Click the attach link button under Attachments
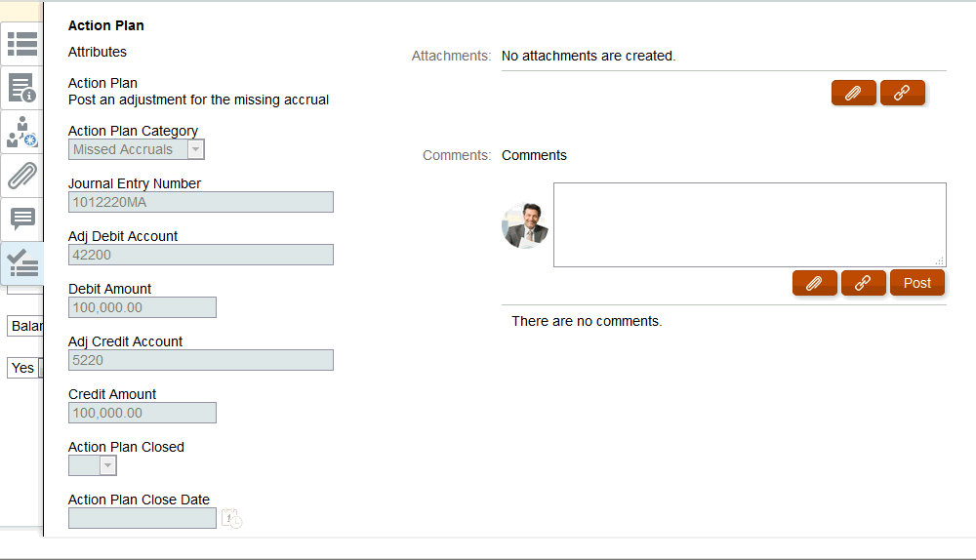The image size is (976, 560). pos(902,93)
